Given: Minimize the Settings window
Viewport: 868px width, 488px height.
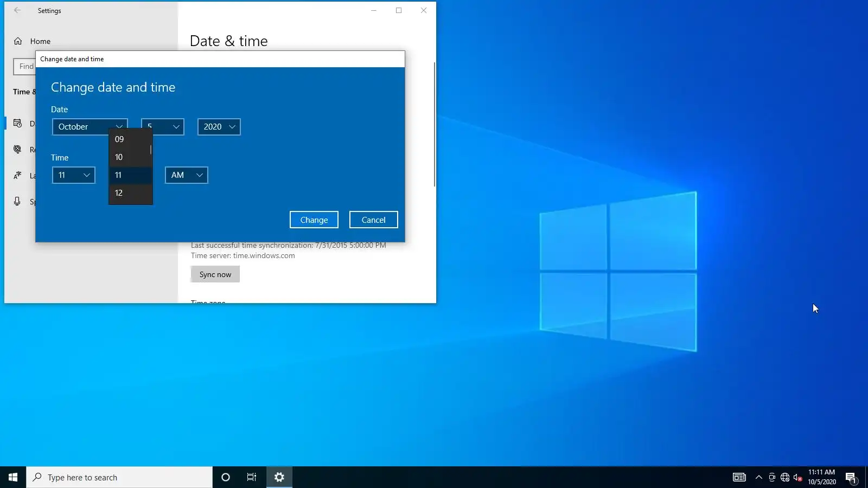Looking at the screenshot, I should (x=374, y=10).
